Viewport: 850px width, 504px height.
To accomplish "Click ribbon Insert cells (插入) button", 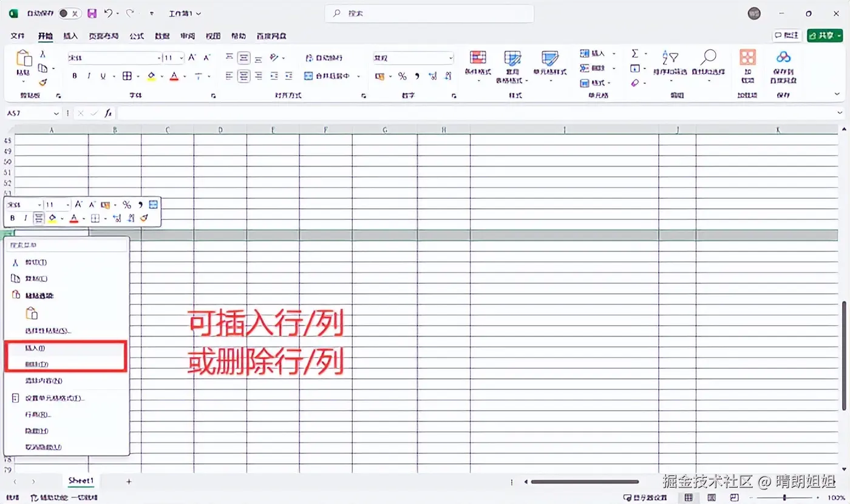I will (x=593, y=53).
